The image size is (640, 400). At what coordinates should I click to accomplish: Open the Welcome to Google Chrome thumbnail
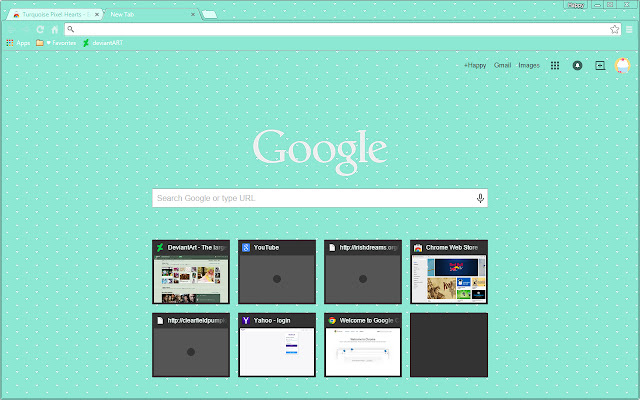click(363, 345)
